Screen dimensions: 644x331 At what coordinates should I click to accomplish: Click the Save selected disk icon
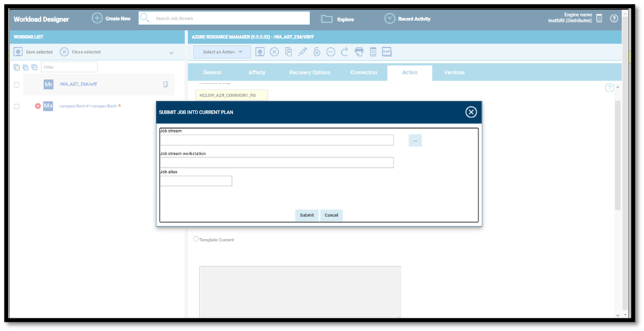click(18, 52)
